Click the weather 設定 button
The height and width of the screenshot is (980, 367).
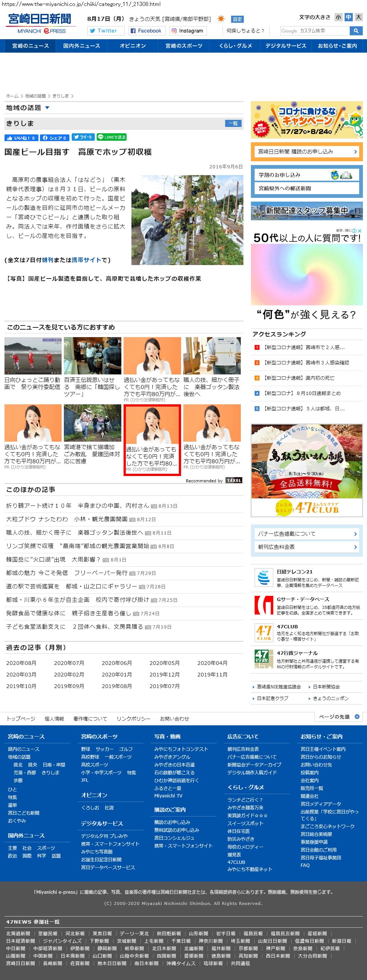[237, 19]
